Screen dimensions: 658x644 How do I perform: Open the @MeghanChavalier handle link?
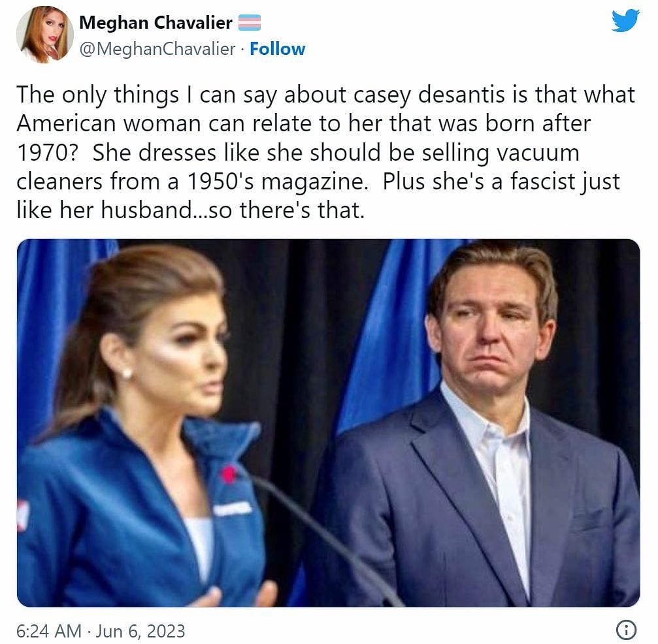click(157, 49)
